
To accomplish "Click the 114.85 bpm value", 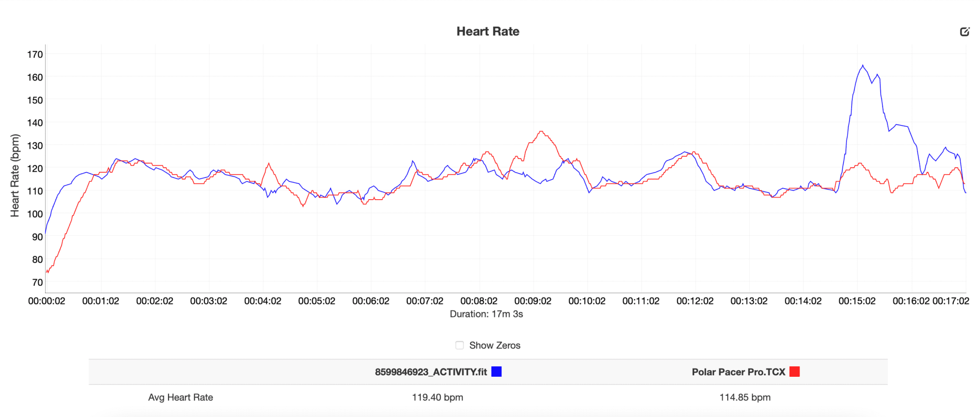I will pyautogui.click(x=745, y=397).
